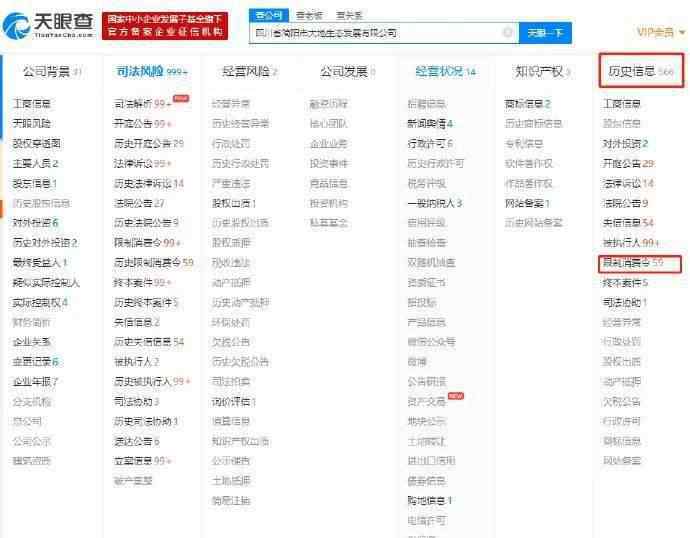Viewport: 690px width, 538px height.
Task: Open 限制消费令 59 under 历史信息
Action: pos(633,263)
